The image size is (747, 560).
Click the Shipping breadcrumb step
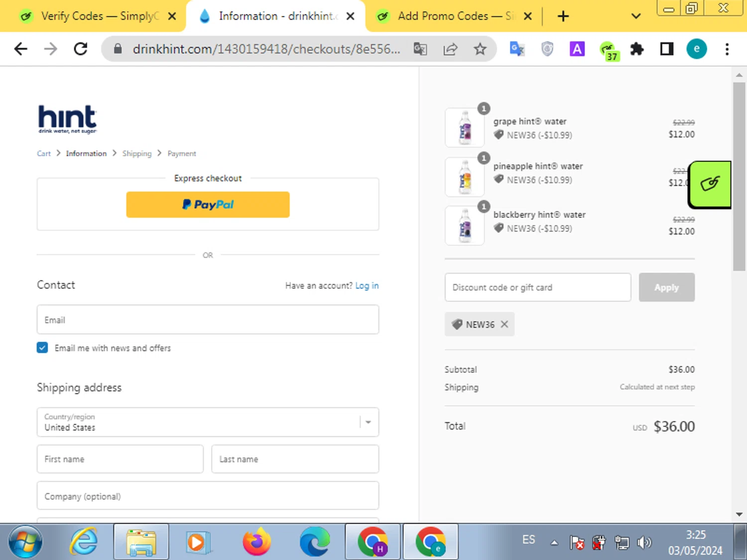tap(137, 153)
